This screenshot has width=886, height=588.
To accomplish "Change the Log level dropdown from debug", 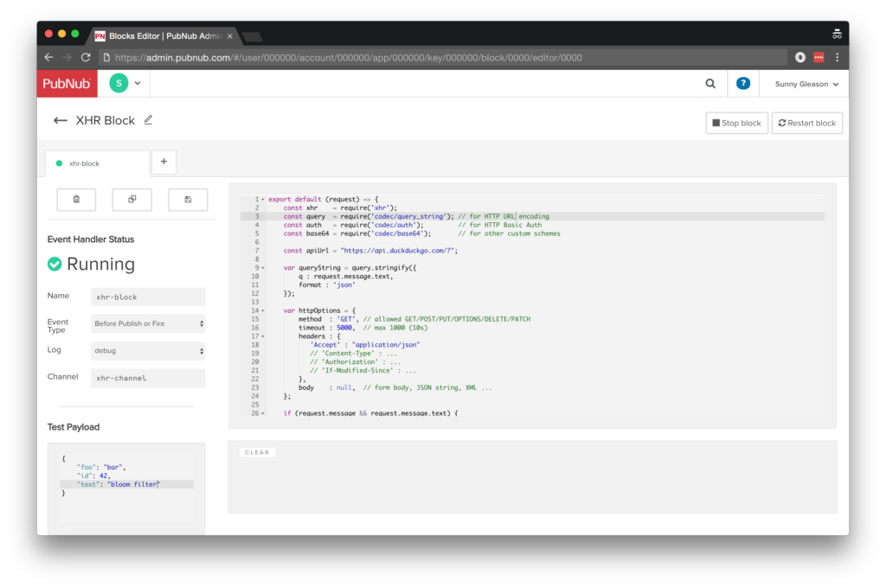I will (x=148, y=351).
